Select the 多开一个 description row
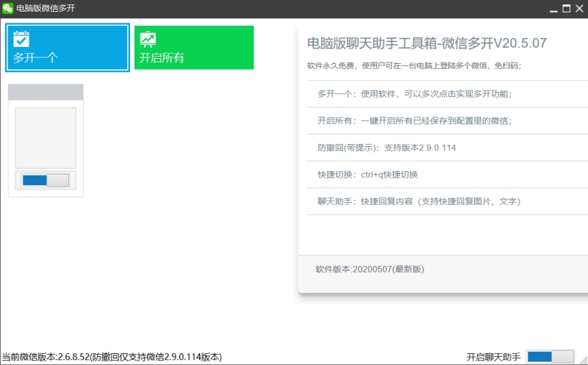588x365 pixels. coord(414,94)
